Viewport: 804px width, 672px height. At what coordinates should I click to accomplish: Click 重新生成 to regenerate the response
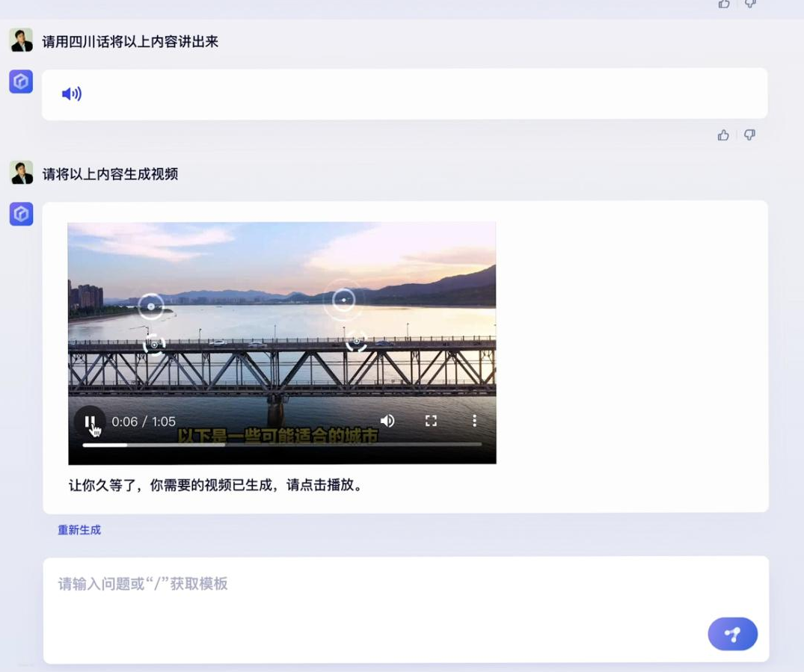coord(79,529)
